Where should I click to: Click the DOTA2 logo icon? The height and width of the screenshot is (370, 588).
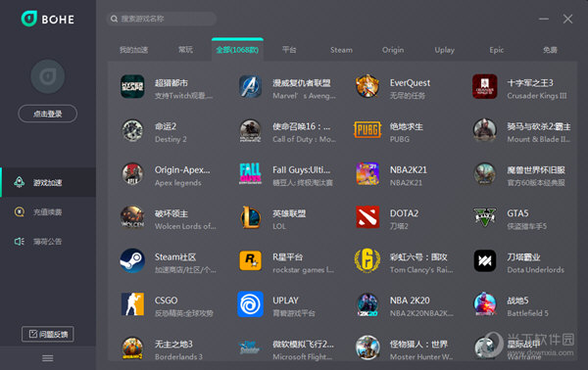(367, 217)
